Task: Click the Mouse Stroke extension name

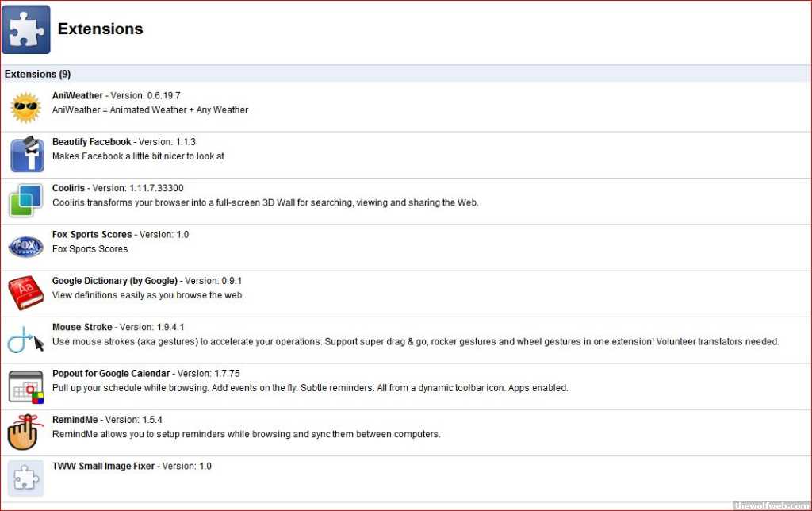Action: pos(82,327)
